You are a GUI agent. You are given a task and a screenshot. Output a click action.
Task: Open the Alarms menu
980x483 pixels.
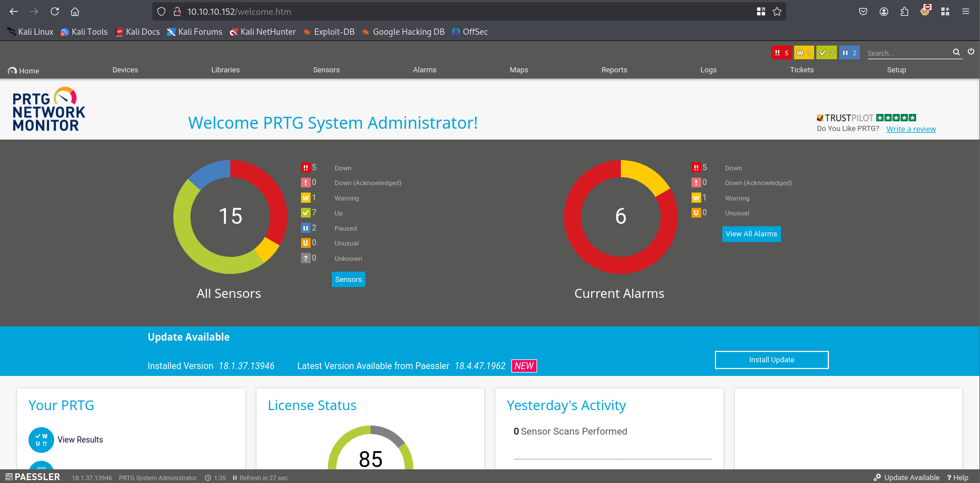tap(425, 69)
